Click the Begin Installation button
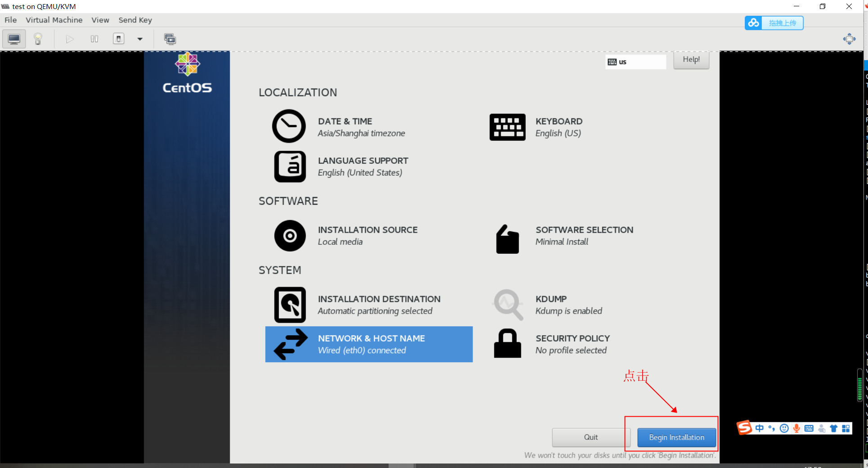 pyautogui.click(x=676, y=437)
